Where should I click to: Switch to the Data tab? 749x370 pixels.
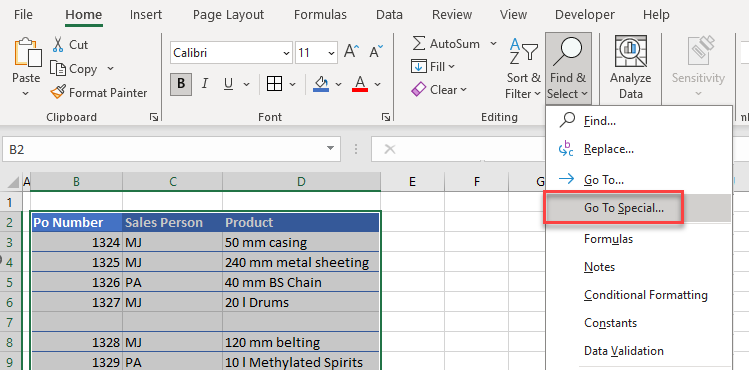tap(389, 15)
